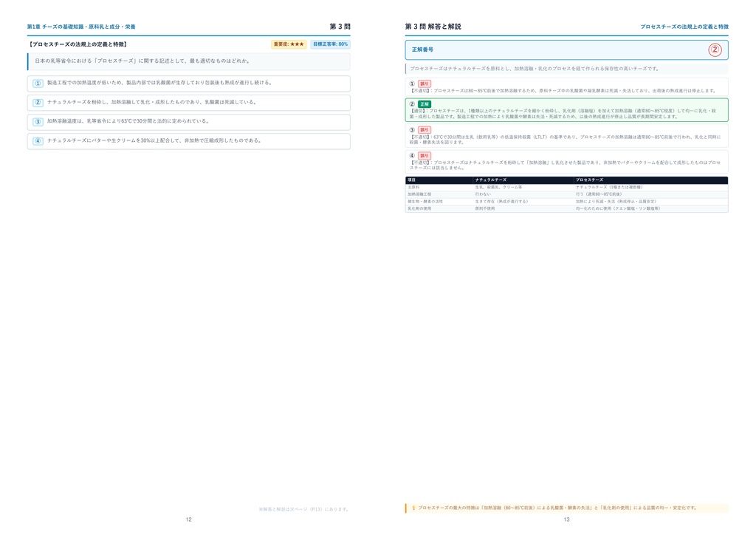Screen dimensions: 756x535
Task: Select the answer text starting with 加熱溶融温度は、乳等省令により
Action: coord(128,122)
